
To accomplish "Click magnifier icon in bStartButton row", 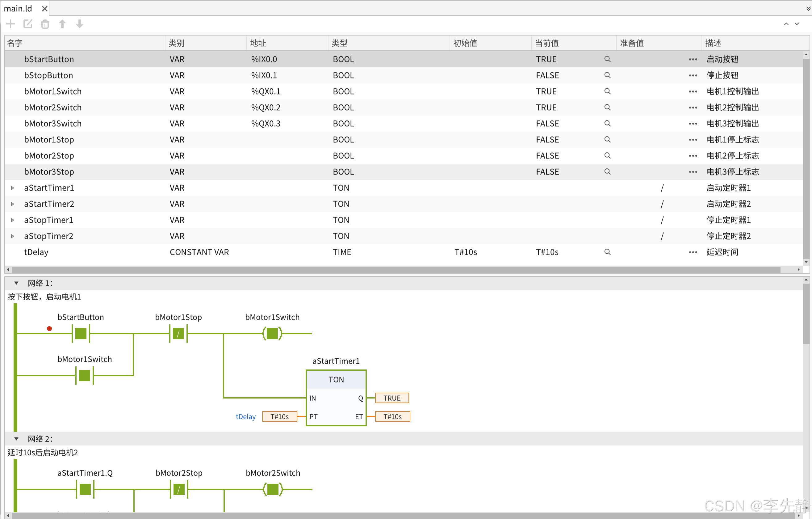I will click(x=607, y=59).
